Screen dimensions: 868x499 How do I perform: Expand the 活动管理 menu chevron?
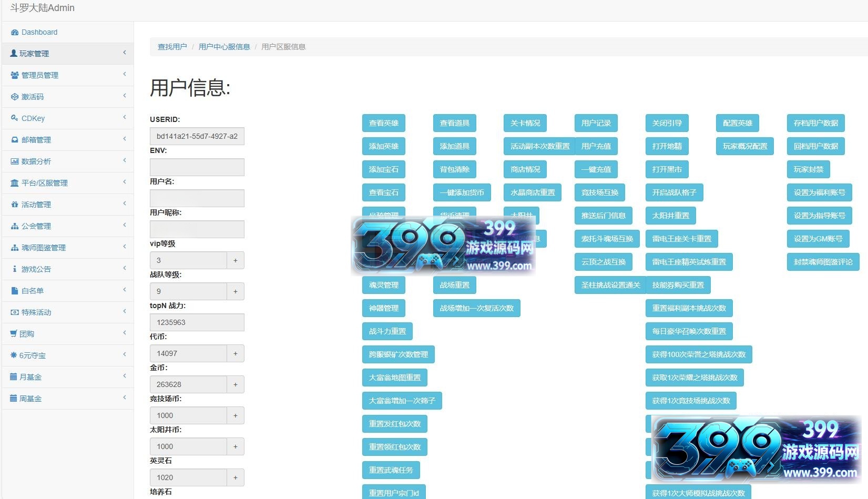pos(125,203)
